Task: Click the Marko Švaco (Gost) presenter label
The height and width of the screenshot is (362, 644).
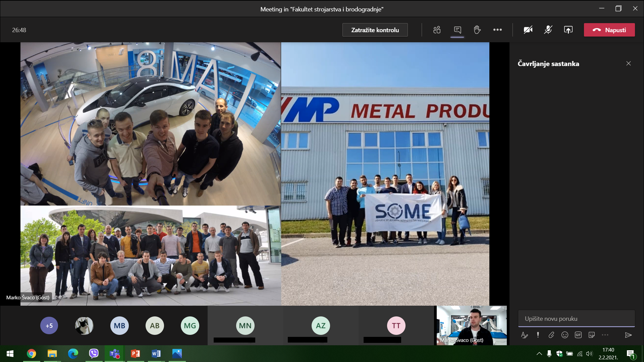Action: 28,297
